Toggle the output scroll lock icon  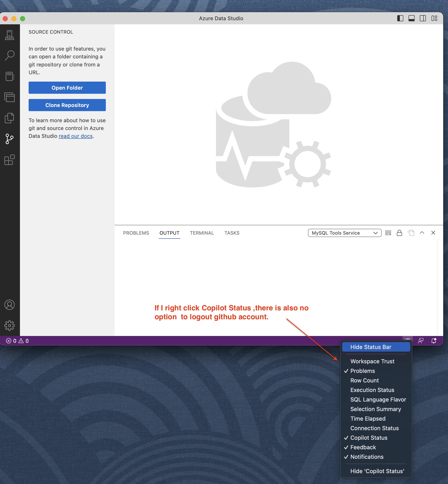coord(399,233)
